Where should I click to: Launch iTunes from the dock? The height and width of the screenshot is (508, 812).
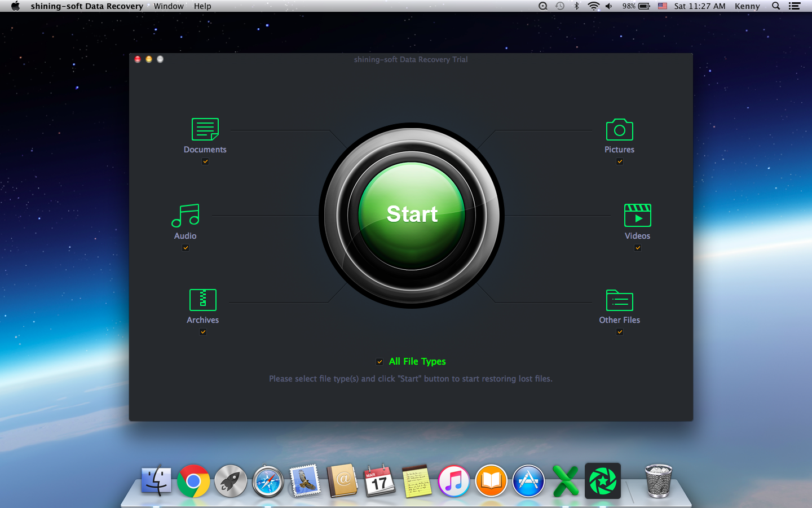(454, 481)
